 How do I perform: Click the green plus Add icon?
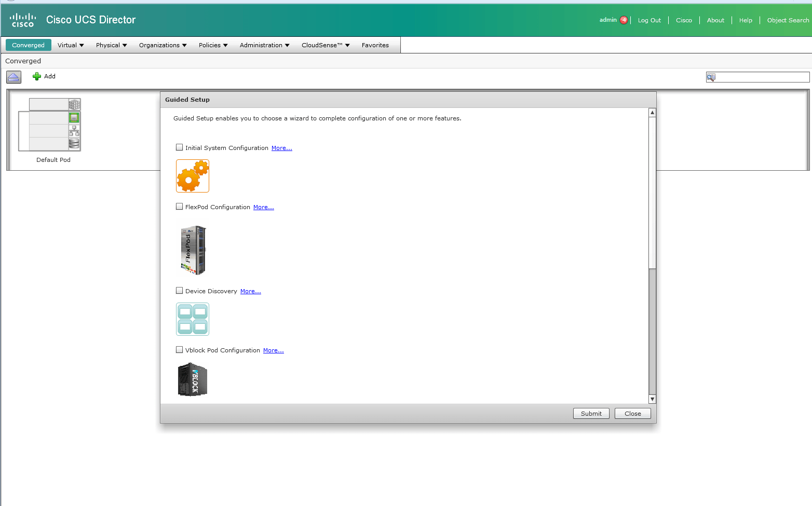click(37, 76)
